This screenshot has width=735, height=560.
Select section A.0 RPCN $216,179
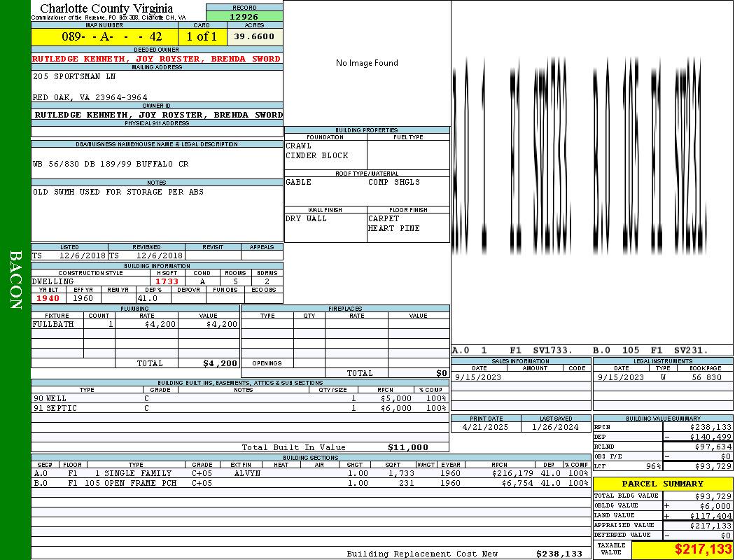click(512, 474)
